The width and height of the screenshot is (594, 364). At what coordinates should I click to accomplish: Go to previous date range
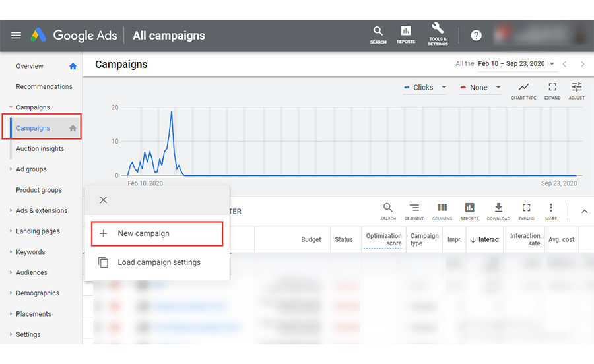[x=564, y=65]
